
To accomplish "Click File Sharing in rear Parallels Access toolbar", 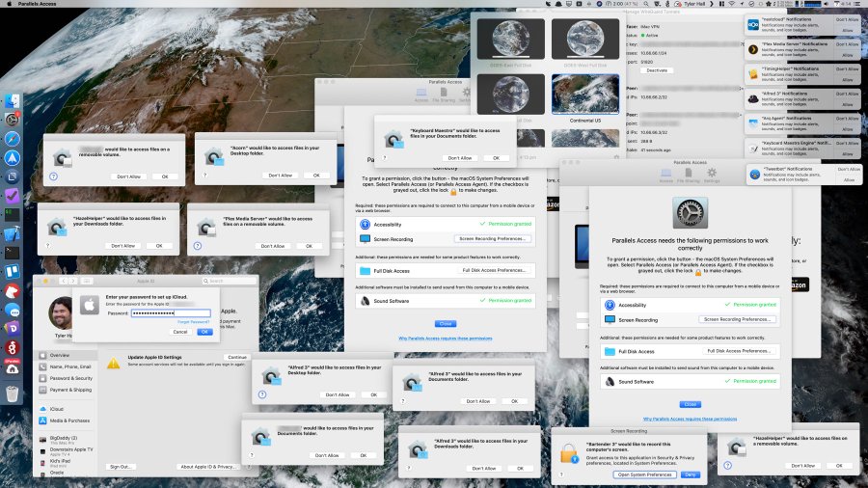I will 444,95.
